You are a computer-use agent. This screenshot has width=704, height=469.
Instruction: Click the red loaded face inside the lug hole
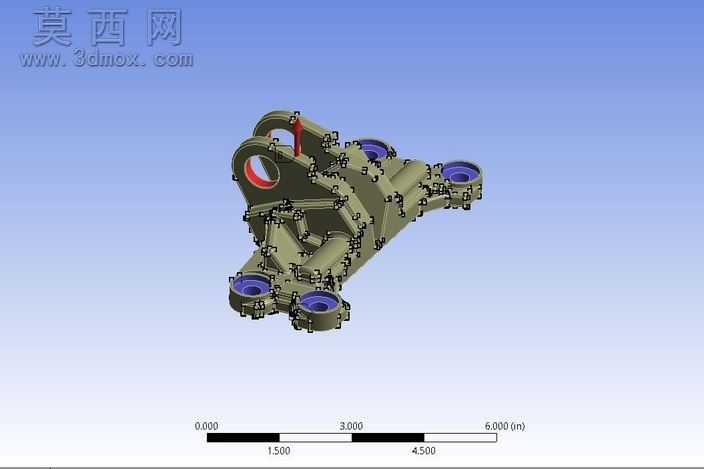(257, 178)
